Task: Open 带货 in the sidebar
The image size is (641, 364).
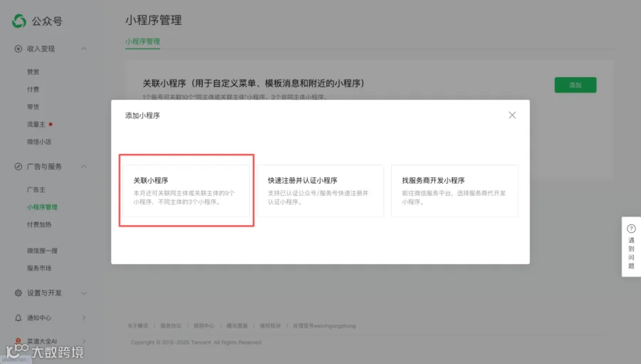Action: [x=33, y=107]
